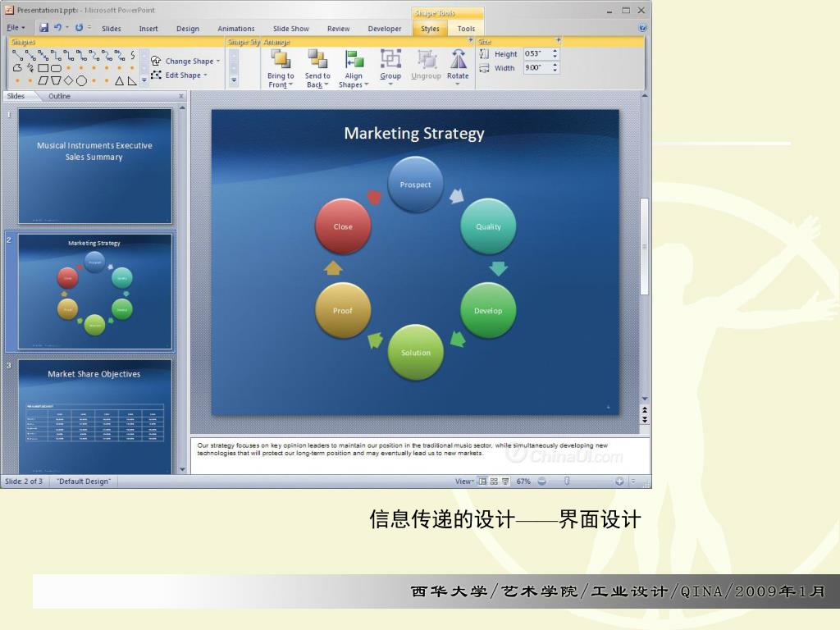The width and height of the screenshot is (840, 630).
Task: Select the Styles tab under Shape Tools
Action: click(x=430, y=29)
